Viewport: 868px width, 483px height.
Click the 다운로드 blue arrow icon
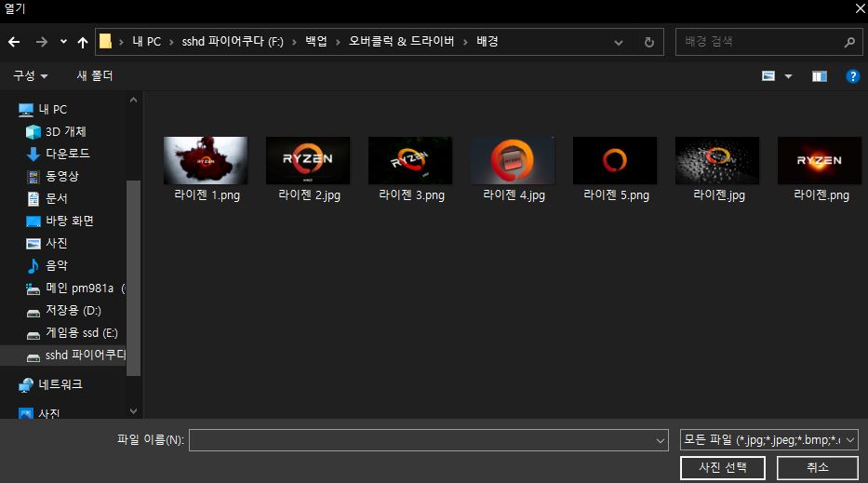click(33, 154)
